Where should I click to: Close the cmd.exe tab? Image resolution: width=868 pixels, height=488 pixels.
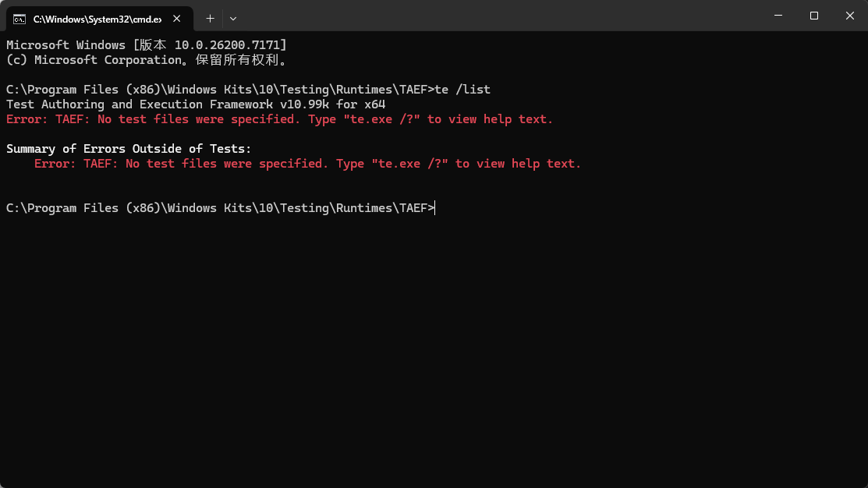coord(176,19)
